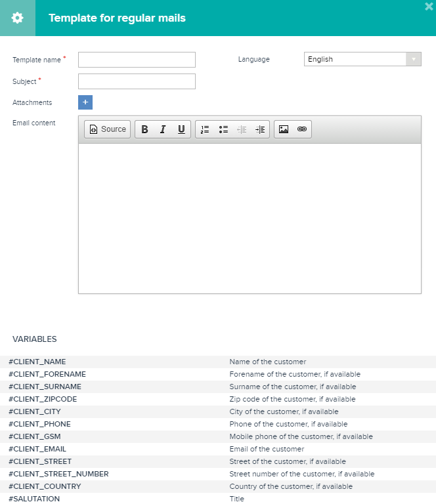Select the #CLIENT_FORENAME variable
This screenshot has width=436, height=504.
click(47, 375)
